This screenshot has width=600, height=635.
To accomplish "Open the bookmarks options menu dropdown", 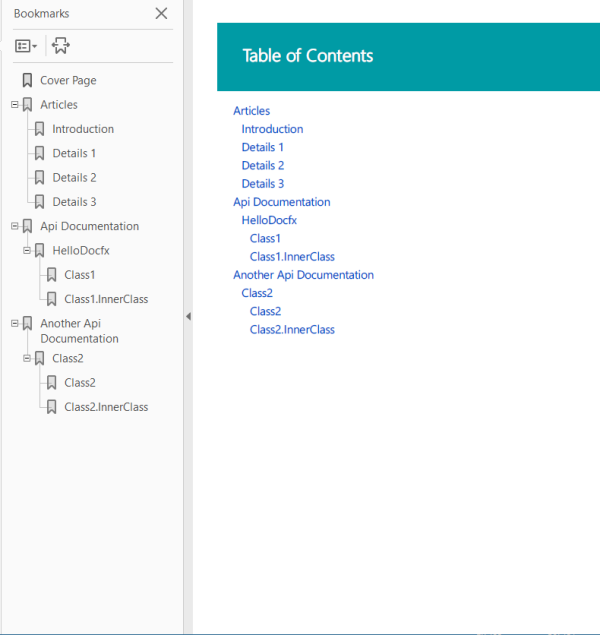I will pos(26,46).
